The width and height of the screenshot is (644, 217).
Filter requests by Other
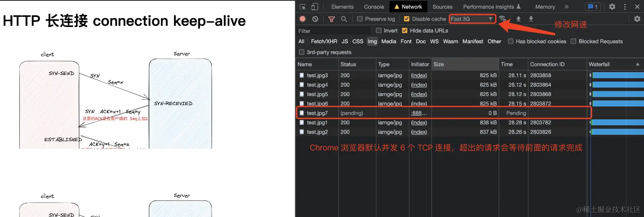pos(494,42)
